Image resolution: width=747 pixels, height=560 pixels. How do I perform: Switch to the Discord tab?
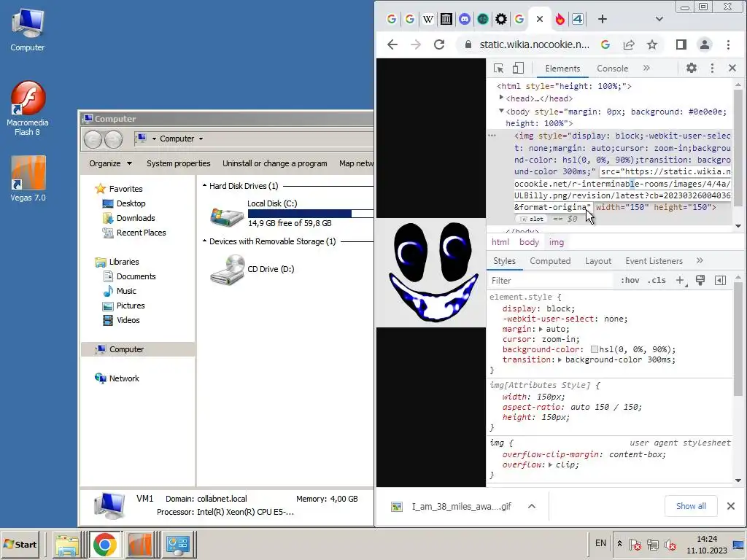465,19
